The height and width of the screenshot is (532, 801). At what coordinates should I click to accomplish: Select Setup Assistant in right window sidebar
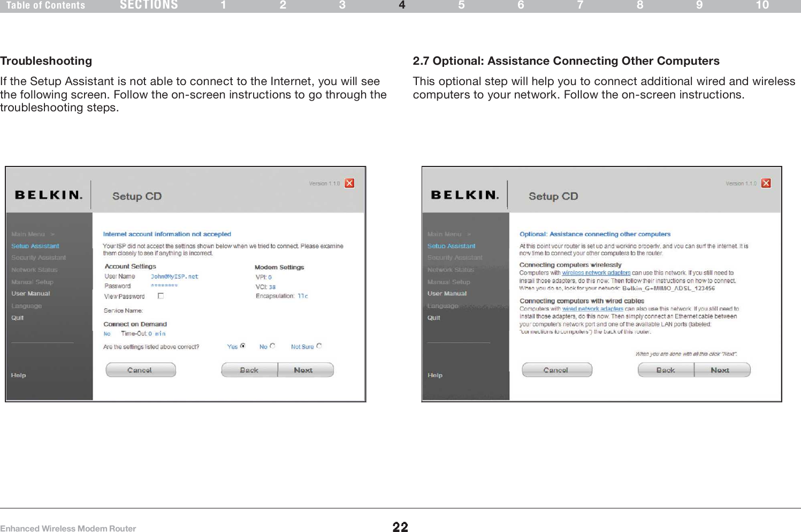click(451, 246)
